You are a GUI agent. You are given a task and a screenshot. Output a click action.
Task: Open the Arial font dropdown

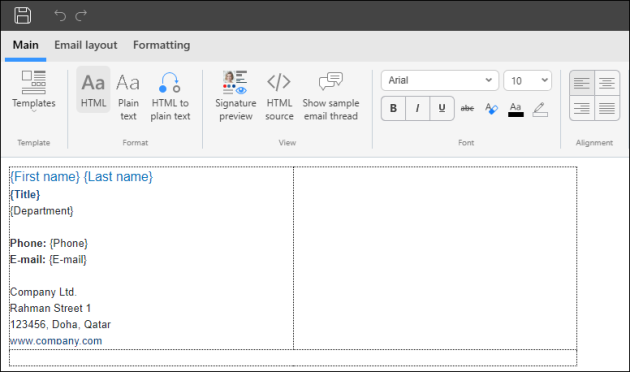tap(440, 80)
